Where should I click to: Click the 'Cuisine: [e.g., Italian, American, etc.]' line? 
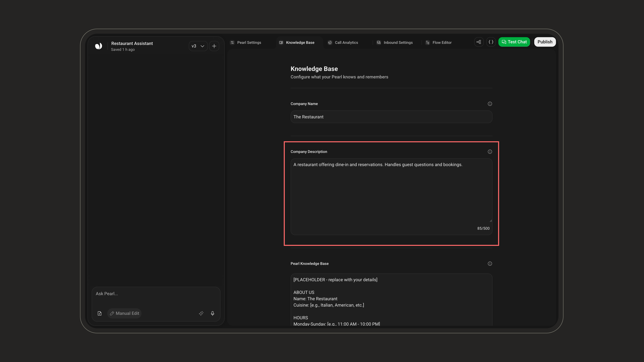point(329,305)
